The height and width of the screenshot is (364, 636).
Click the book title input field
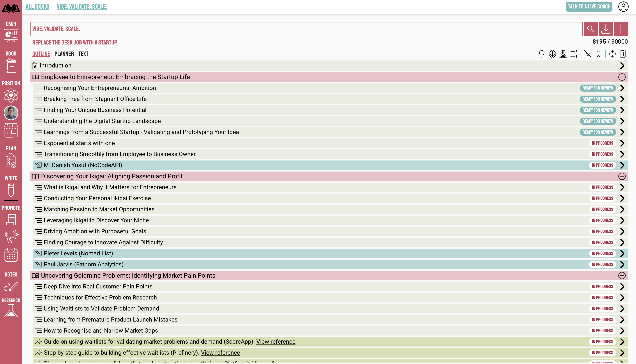300,29
